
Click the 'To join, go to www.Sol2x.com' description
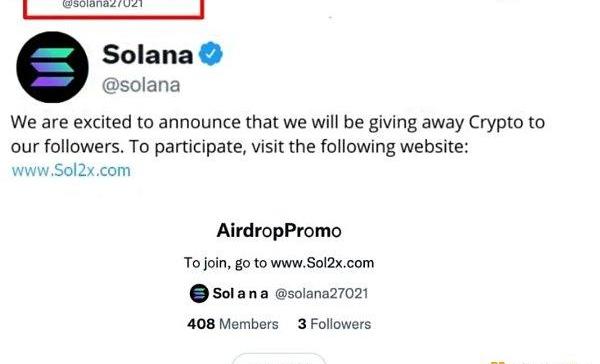[279, 263]
